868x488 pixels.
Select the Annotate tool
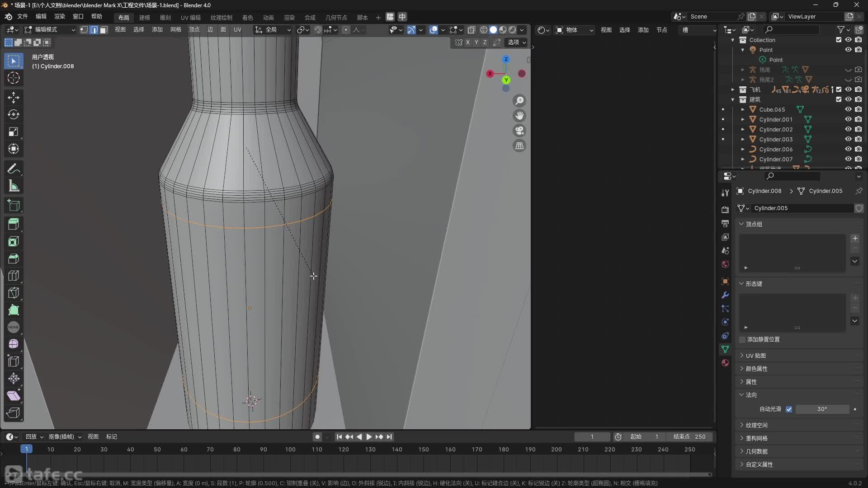[14, 169]
